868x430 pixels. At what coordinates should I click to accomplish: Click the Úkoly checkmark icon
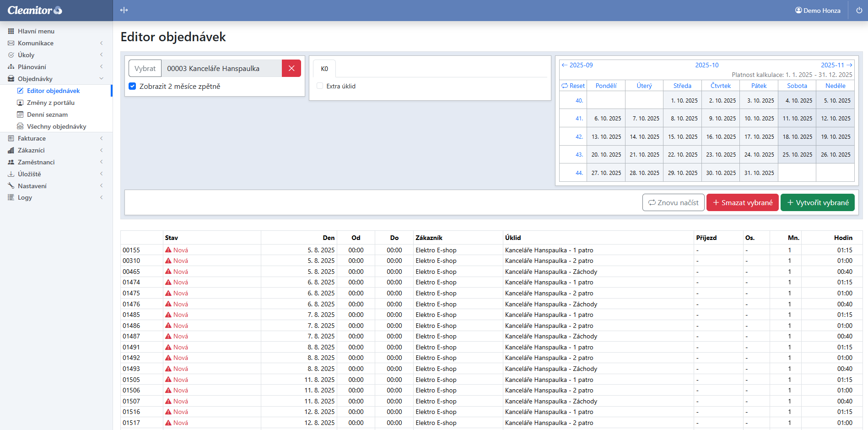click(x=11, y=55)
